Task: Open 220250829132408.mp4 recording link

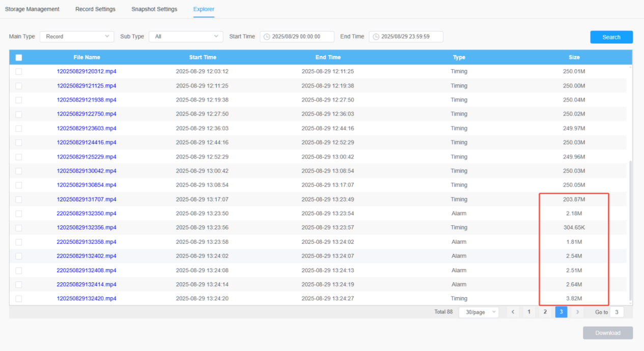Action: point(87,270)
